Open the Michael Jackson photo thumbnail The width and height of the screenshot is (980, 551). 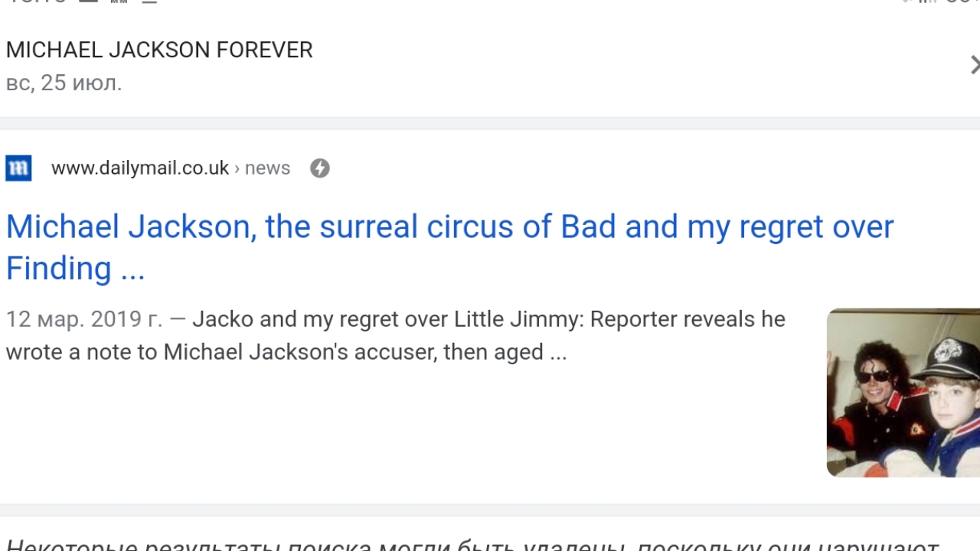coord(903,393)
